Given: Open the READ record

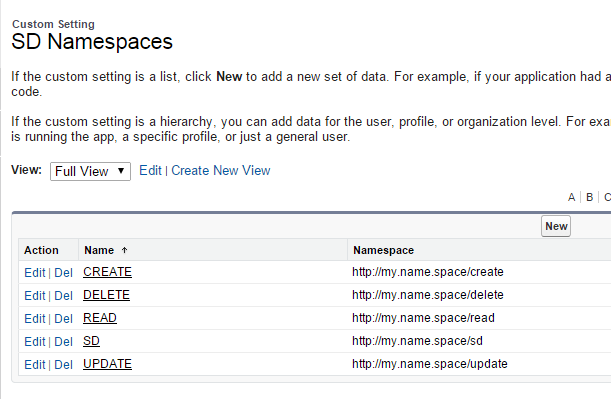Looking at the screenshot, I should tap(100, 318).
